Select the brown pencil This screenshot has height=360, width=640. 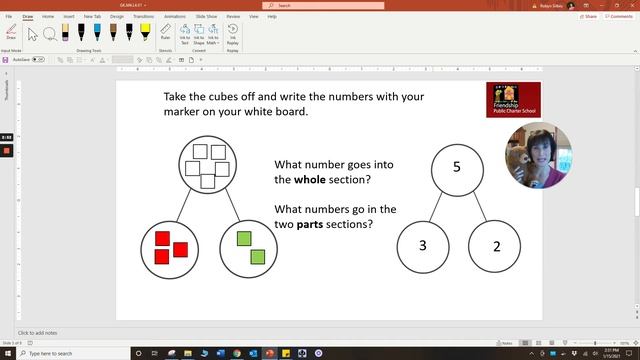click(113, 32)
